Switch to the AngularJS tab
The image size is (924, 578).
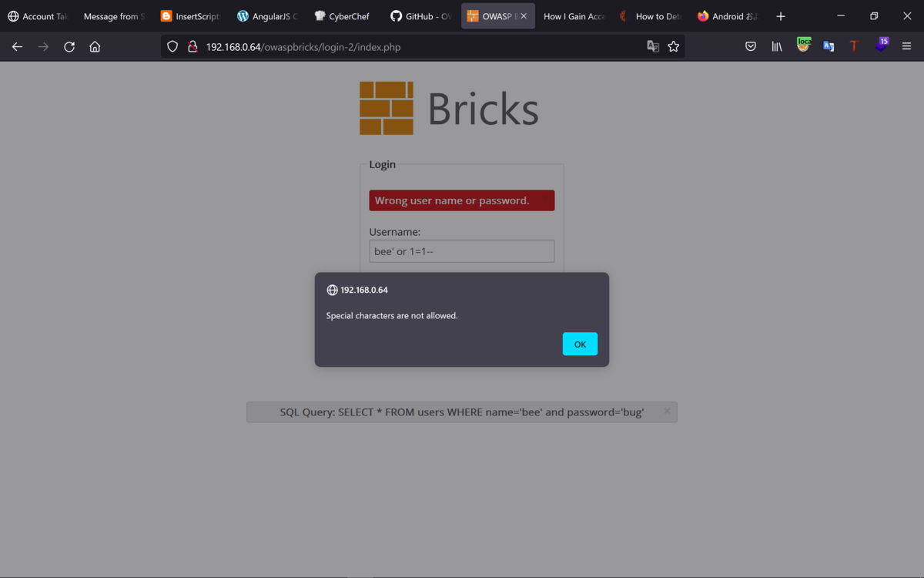click(x=267, y=16)
